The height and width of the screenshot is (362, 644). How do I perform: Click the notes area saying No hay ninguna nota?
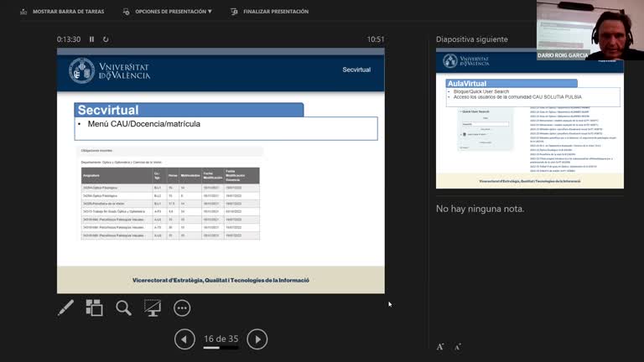[x=480, y=209]
